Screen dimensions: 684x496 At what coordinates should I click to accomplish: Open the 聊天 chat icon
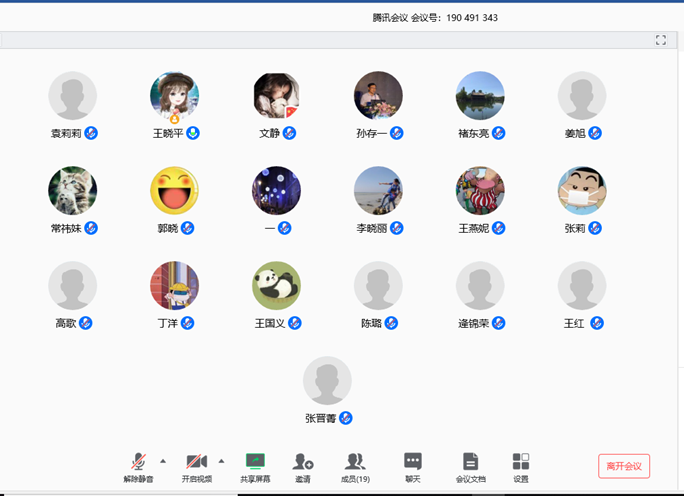(x=412, y=462)
